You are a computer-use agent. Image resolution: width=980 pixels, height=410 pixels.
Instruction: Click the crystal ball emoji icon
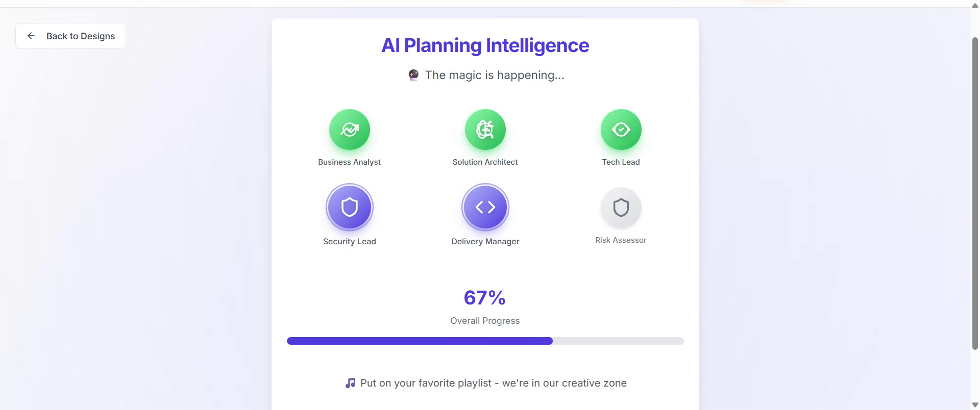(x=413, y=75)
